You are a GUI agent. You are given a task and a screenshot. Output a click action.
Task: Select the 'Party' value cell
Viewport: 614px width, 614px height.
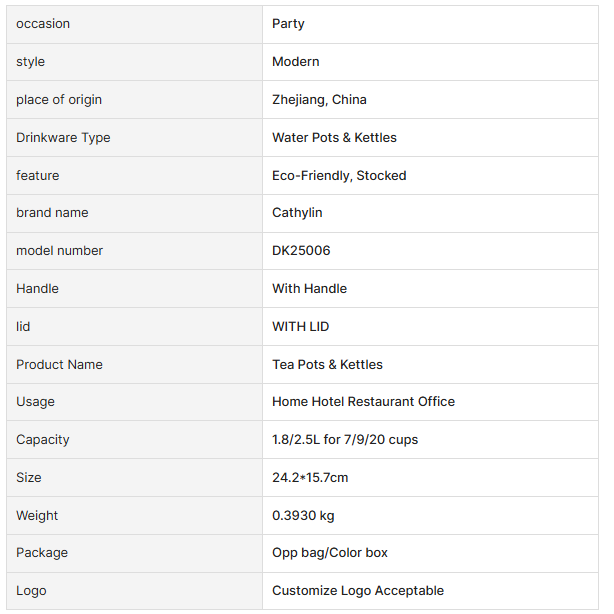point(288,24)
